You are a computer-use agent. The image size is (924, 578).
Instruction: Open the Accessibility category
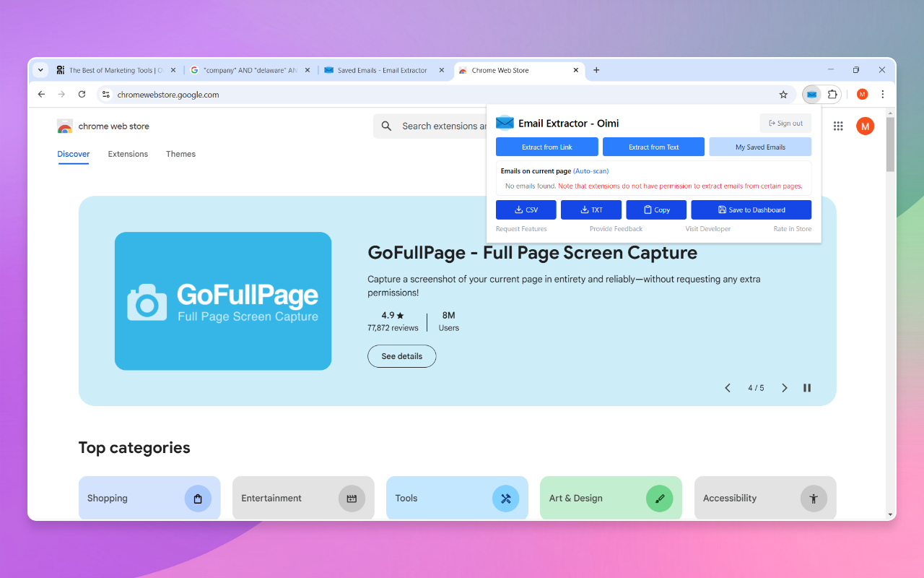click(765, 498)
